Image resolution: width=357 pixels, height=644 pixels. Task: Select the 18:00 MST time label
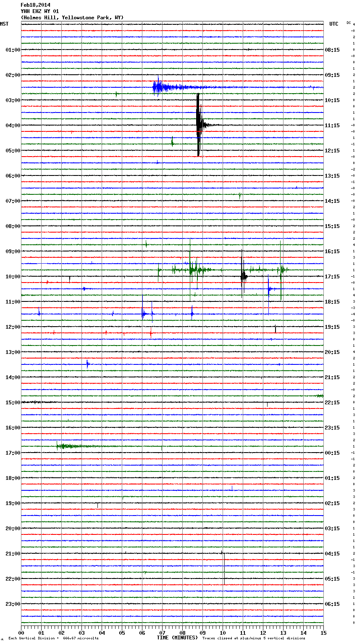13,478
